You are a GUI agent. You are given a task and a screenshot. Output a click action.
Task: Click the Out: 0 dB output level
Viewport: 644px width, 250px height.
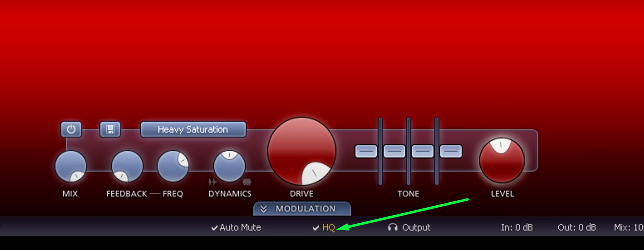pyautogui.click(x=576, y=228)
